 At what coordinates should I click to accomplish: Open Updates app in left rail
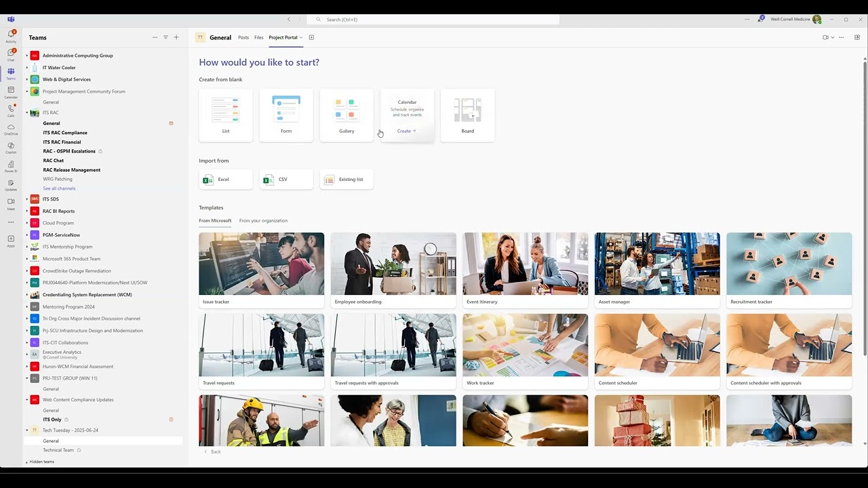[x=11, y=184]
